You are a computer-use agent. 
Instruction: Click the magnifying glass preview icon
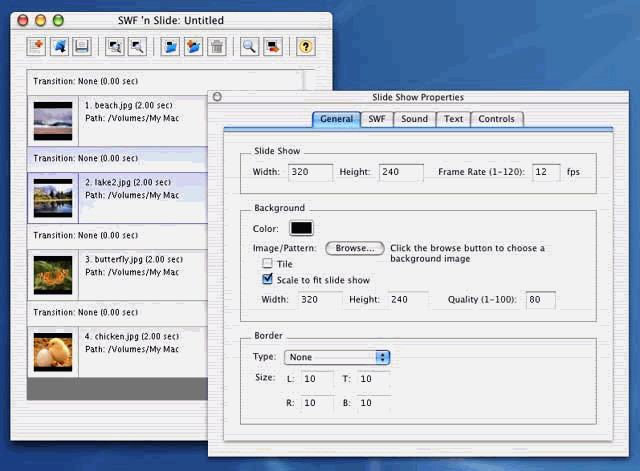pos(249,47)
